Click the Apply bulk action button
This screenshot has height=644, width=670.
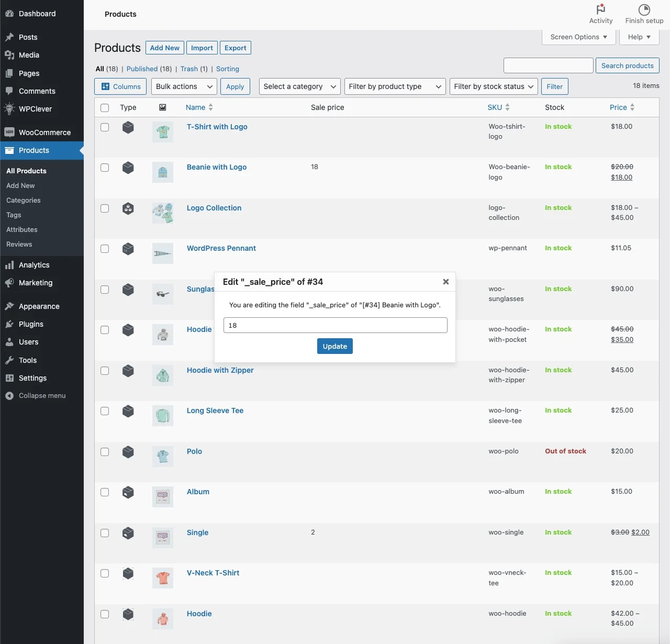(235, 86)
